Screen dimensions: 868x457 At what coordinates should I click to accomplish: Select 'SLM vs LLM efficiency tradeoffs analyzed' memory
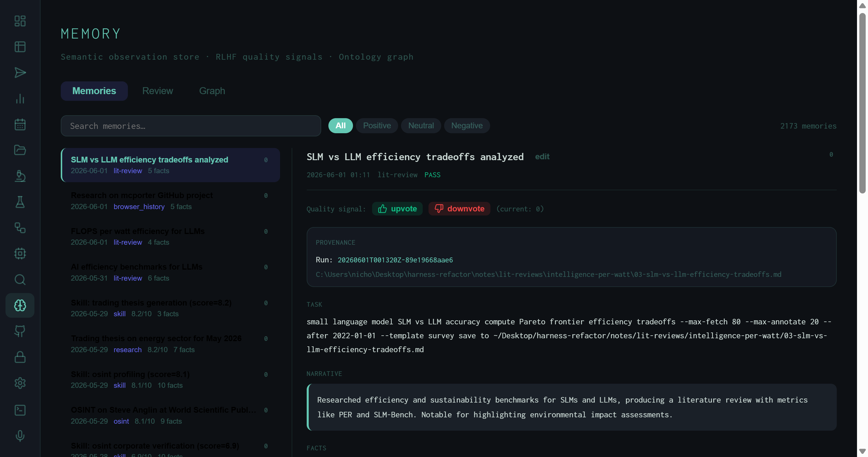click(x=170, y=165)
